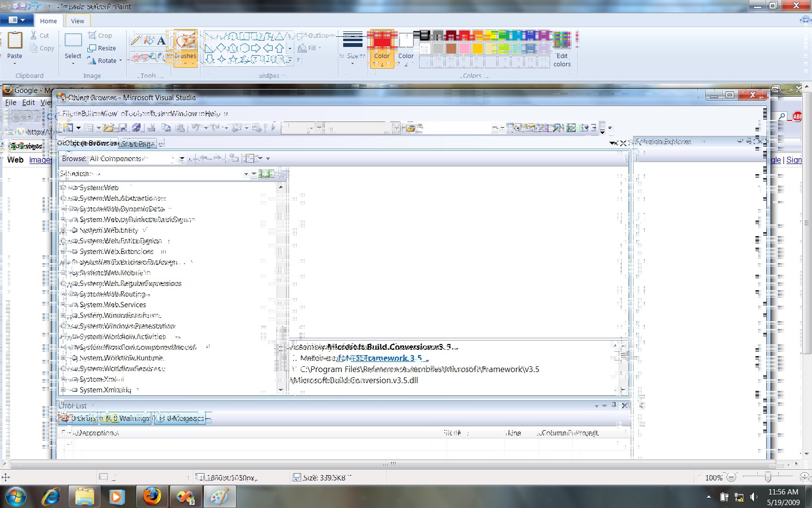
Task: Click the System.Workflow.Runtime tree item
Action: 122,358
